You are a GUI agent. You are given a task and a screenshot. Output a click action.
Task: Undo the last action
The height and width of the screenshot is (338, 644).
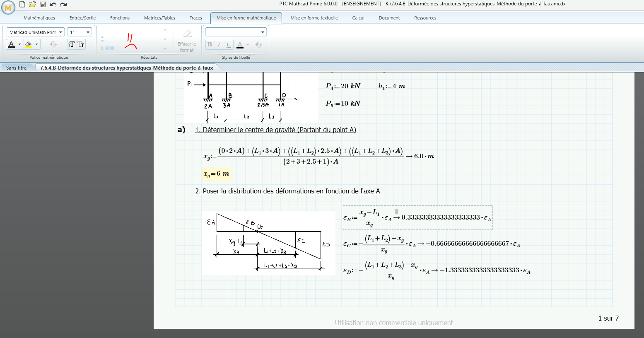[53, 5]
